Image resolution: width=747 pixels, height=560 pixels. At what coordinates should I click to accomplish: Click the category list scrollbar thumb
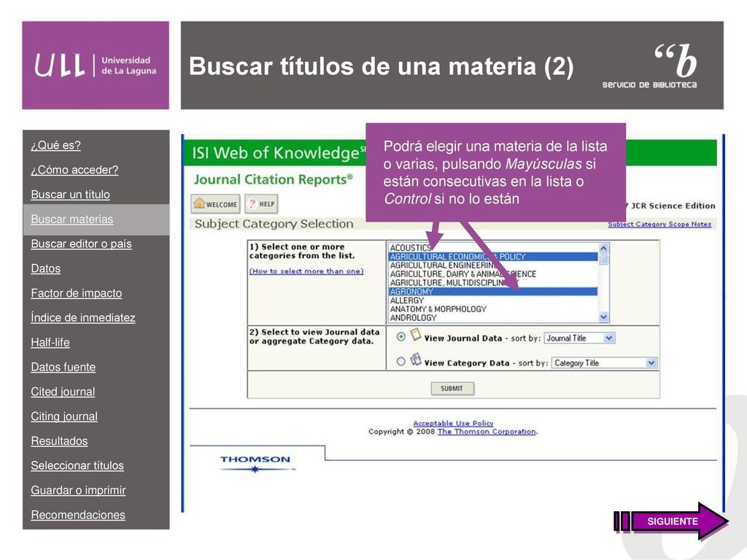[603, 260]
